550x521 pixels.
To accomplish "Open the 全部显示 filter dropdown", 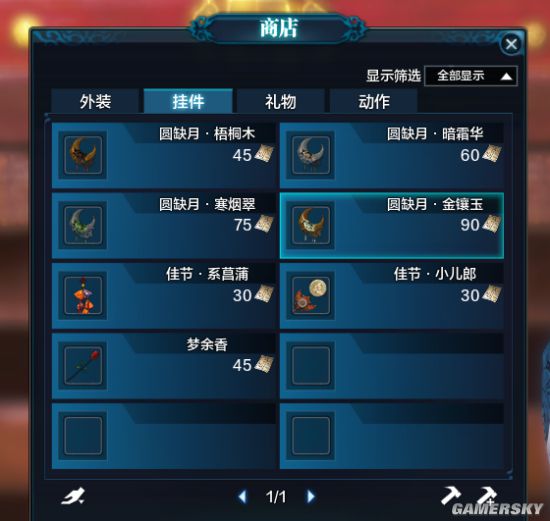I will coord(470,75).
